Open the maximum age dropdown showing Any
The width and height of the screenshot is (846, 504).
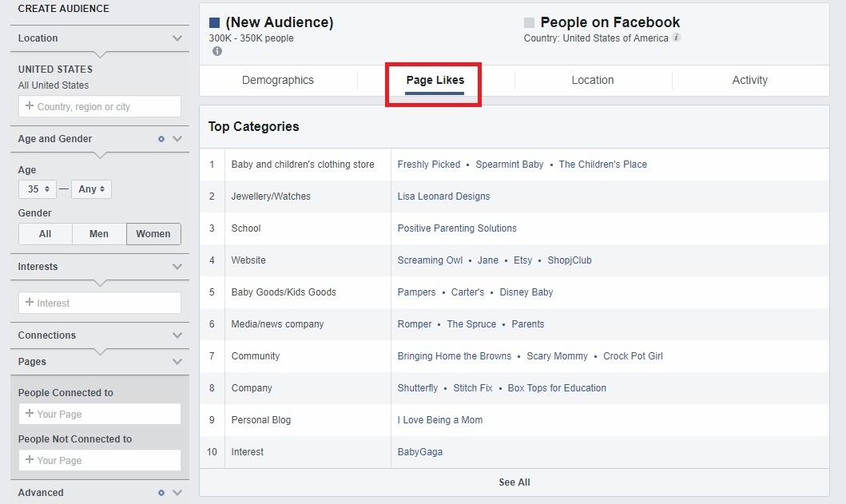(x=91, y=189)
